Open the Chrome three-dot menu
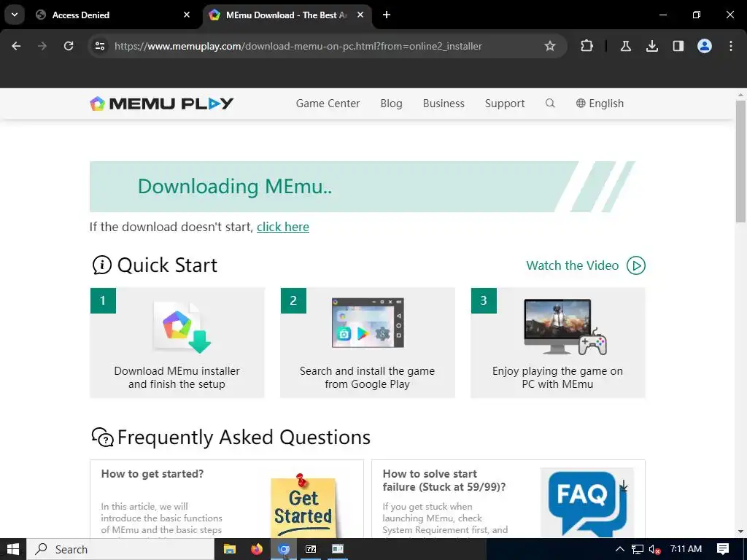This screenshot has height=560, width=747. coord(731,46)
